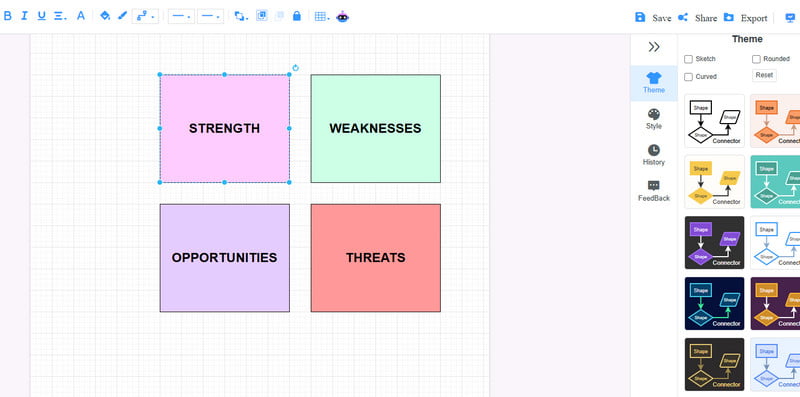The image size is (800, 397).
Task: Toggle underline text formatting
Action: (x=41, y=16)
